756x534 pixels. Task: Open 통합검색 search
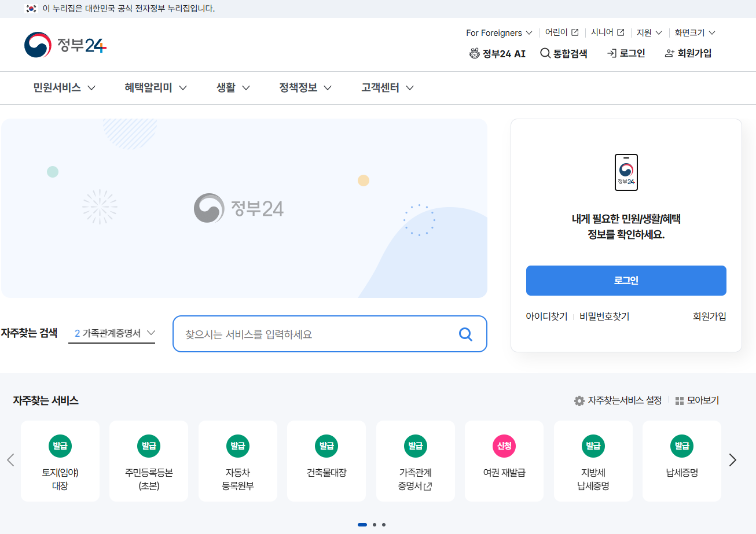(x=564, y=53)
